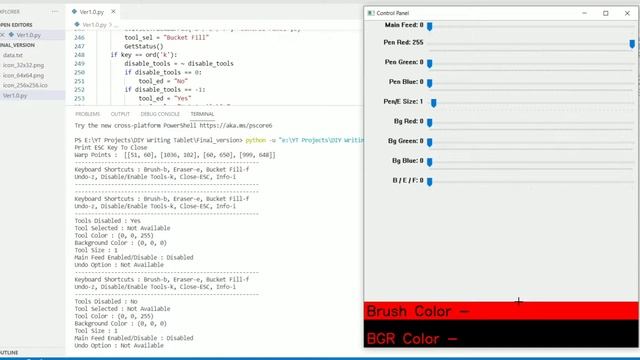640x360 pixels.
Task: Click the 'Warp Points' terminal line
Action: 175,155
